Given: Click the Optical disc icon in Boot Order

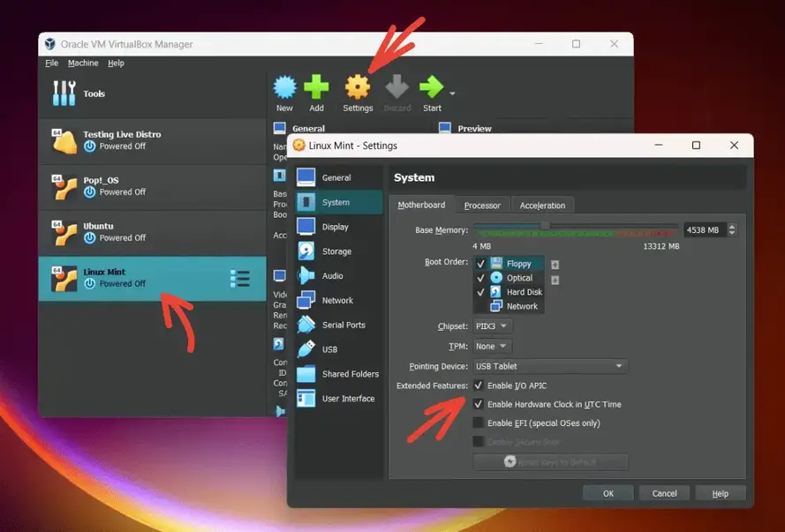Looking at the screenshot, I should pyautogui.click(x=496, y=278).
